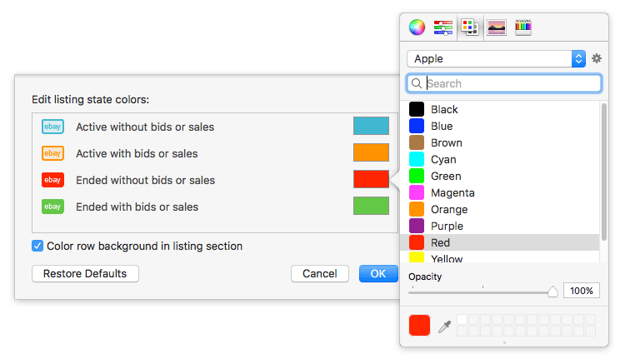The image size is (625, 364).
Task: Click the orange Active with bids color well
Action: (x=371, y=152)
